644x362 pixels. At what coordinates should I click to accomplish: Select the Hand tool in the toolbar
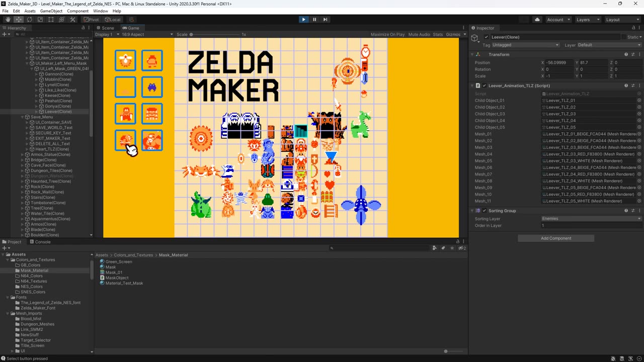(8, 20)
